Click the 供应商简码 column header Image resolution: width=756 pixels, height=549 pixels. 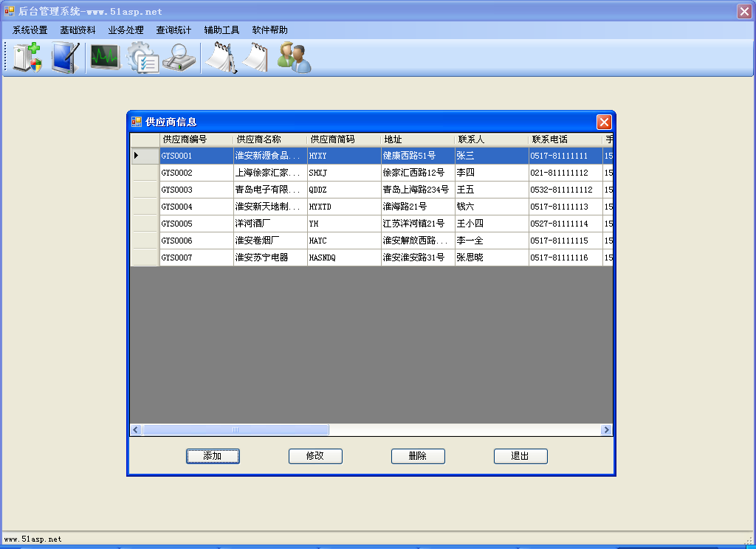(x=344, y=139)
